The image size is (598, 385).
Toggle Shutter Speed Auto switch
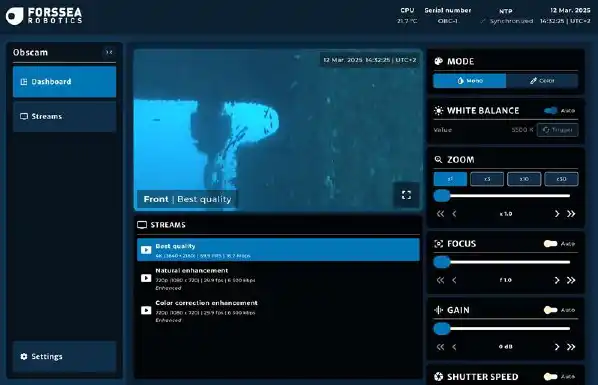[x=551, y=377]
